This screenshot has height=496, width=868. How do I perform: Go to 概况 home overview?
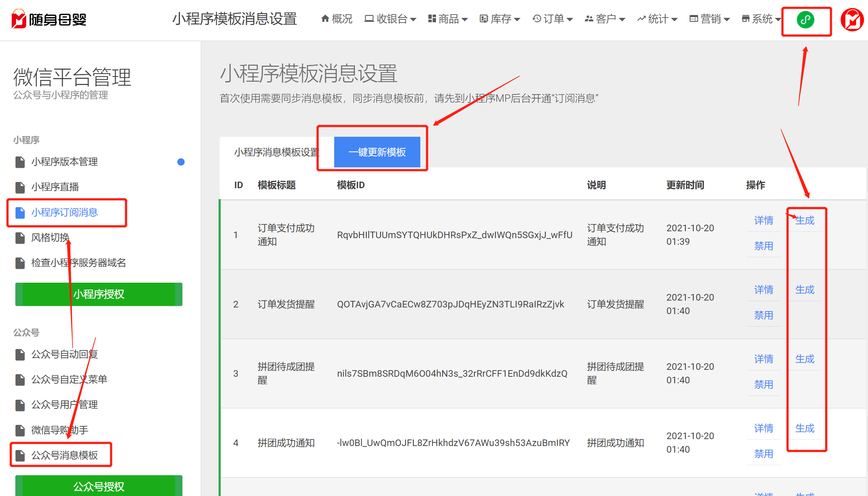(x=337, y=19)
